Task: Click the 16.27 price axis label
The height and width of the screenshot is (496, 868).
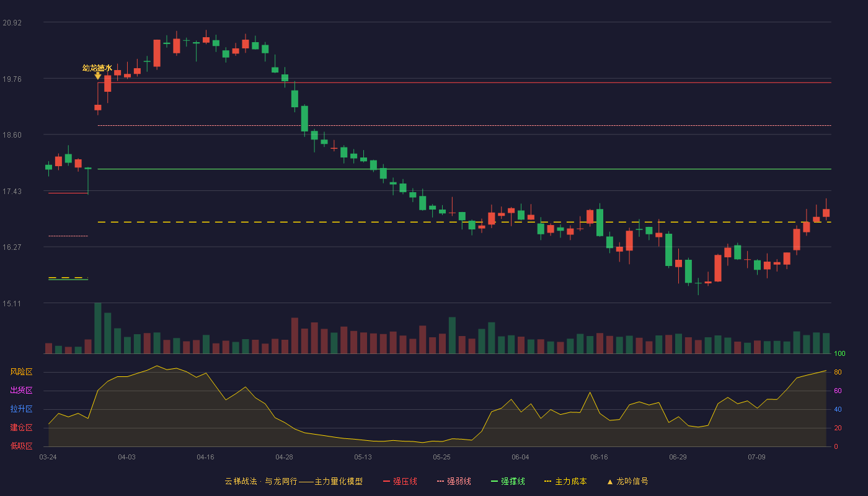Action: (12, 247)
